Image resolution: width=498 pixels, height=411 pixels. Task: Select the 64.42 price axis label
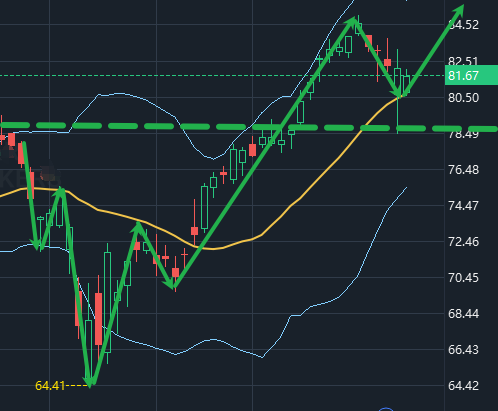click(463, 386)
